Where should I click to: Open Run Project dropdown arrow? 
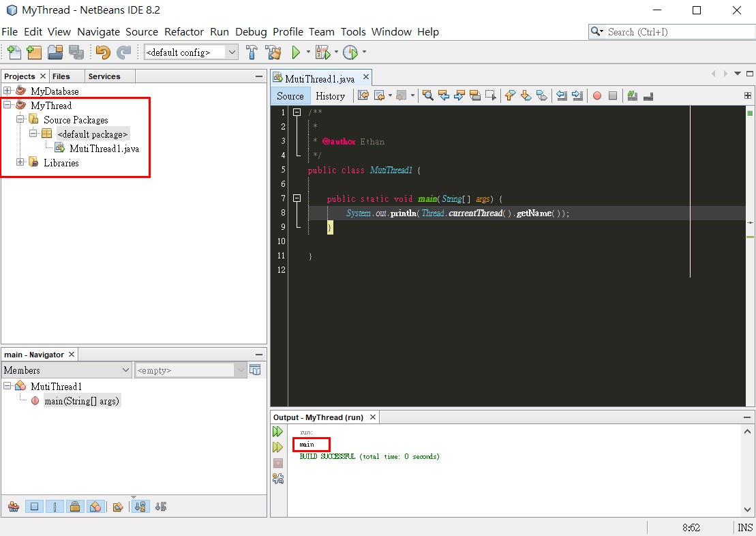pyautogui.click(x=309, y=52)
